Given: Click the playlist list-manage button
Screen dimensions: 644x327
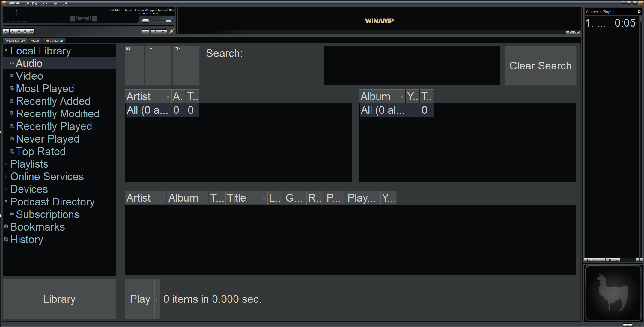Looking at the screenshot, I should tap(616, 260).
